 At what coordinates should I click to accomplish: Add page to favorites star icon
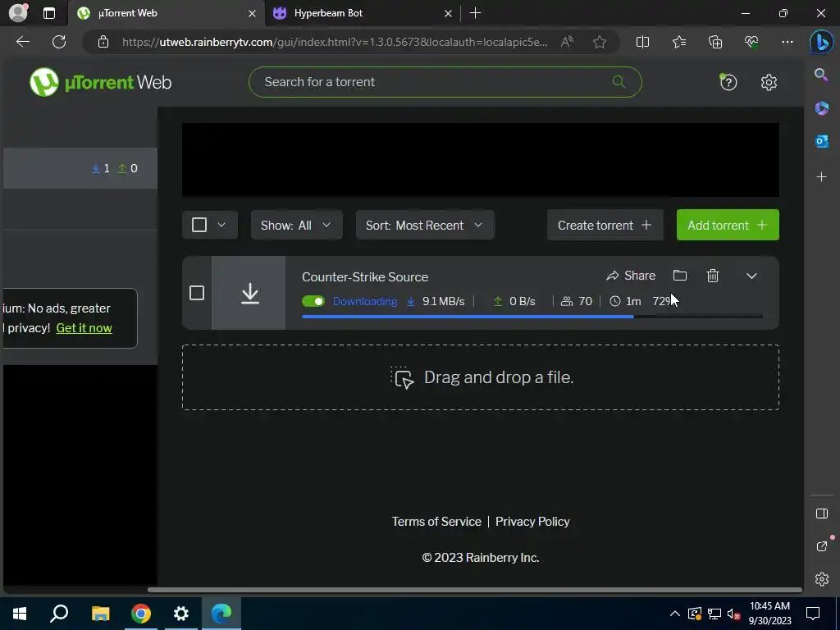coord(600,42)
